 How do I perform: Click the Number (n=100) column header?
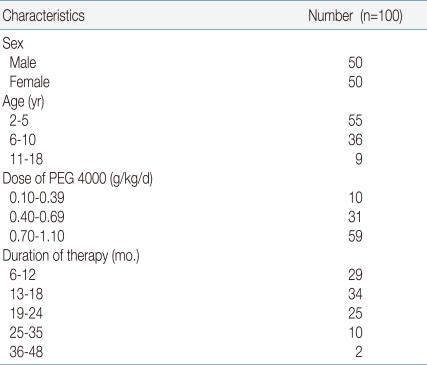(355, 16)
